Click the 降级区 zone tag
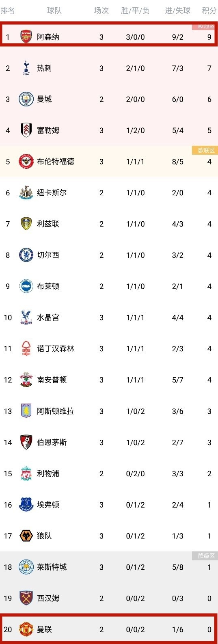Viewport: 218px width, 644px height. [x=206, y=556]
